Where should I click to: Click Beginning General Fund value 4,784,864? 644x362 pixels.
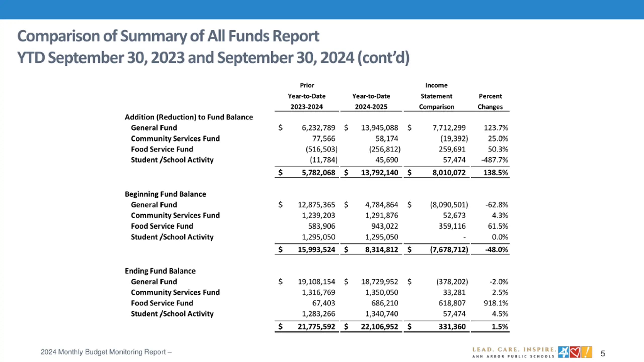click(x=382, y=205)
